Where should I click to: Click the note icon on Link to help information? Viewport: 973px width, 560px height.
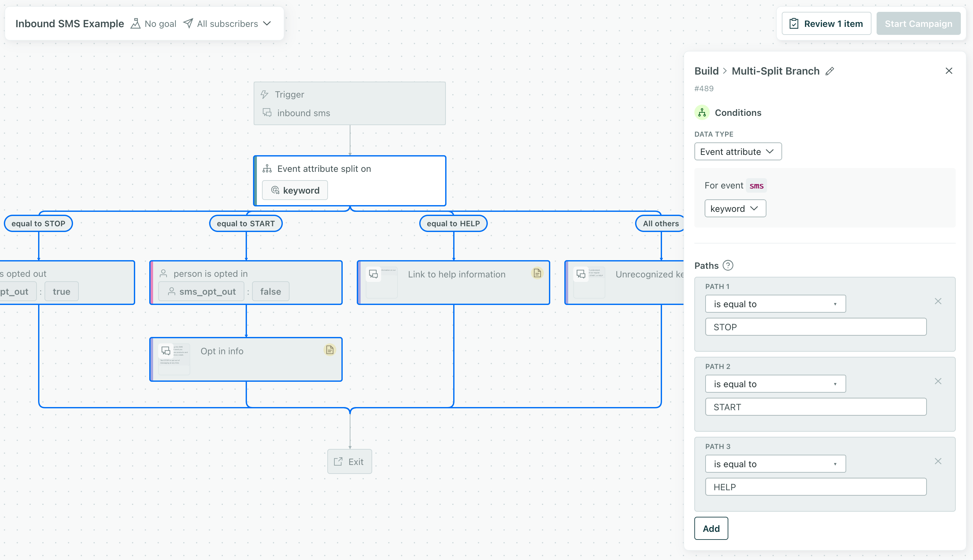click(x=537, y=274)
